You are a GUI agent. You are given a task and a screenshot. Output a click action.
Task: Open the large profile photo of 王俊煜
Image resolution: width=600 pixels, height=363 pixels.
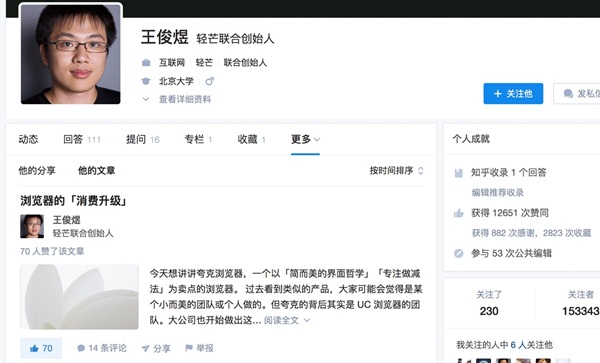(71, 54)
